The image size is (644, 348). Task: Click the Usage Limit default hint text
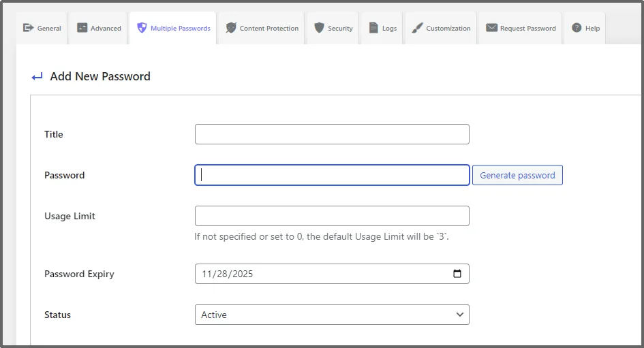(322, 237)
